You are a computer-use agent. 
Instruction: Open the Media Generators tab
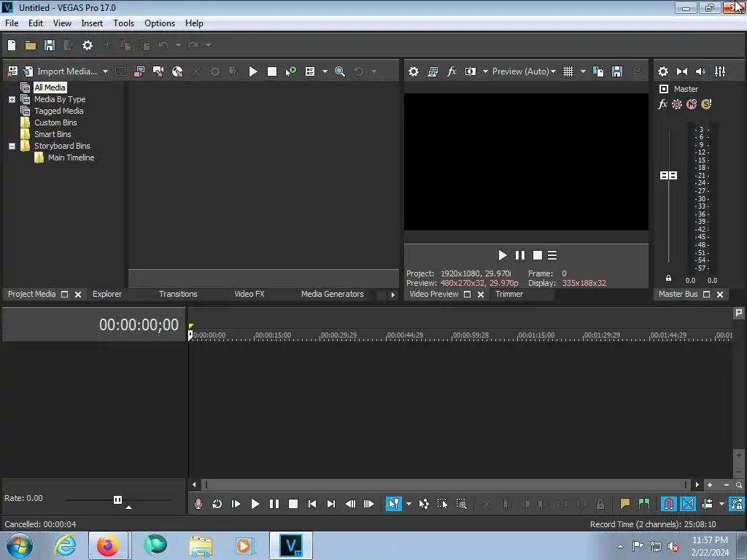coord(333,295)
